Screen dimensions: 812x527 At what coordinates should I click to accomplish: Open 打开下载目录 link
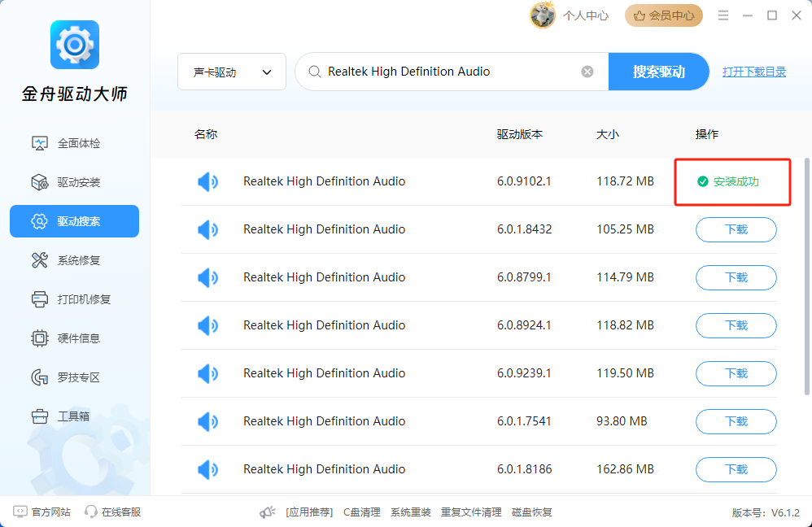[x=754, y=72]
